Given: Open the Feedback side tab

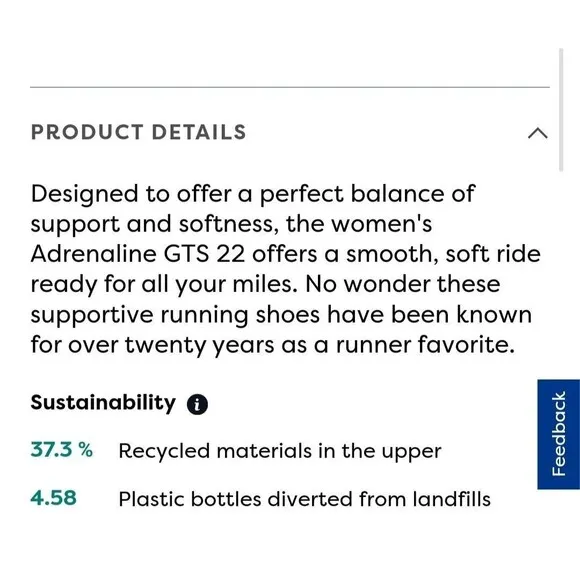Looking at the screenshot, I should pyautogui.click(x=559, y=434).
